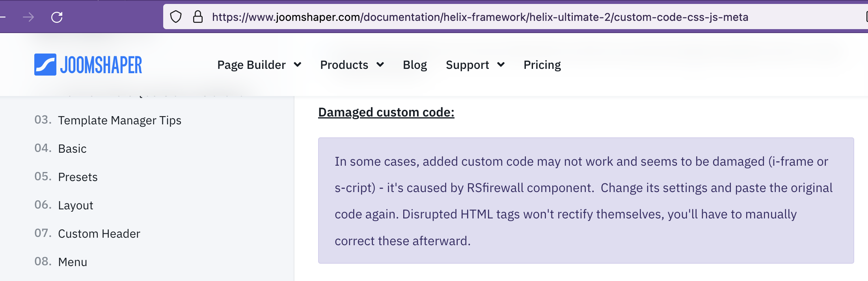868x281 pixels.
Task: Go to Template Manager Tips section
Action: 119,120
